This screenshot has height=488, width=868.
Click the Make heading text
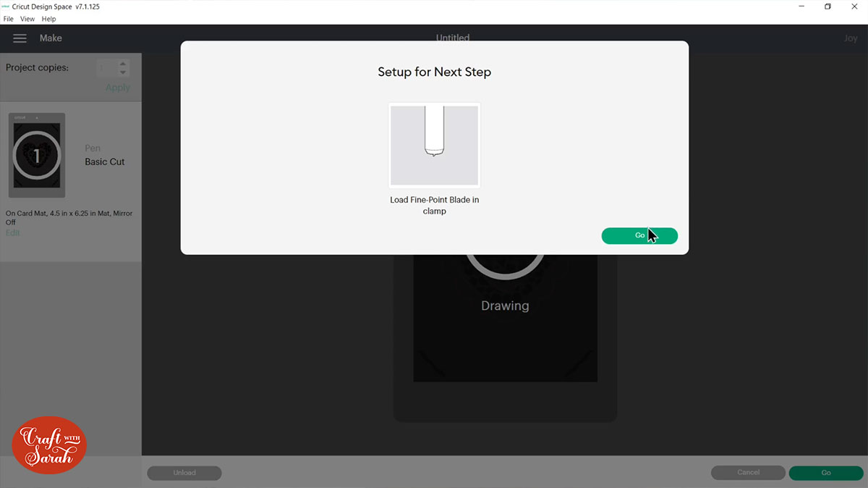51,38
